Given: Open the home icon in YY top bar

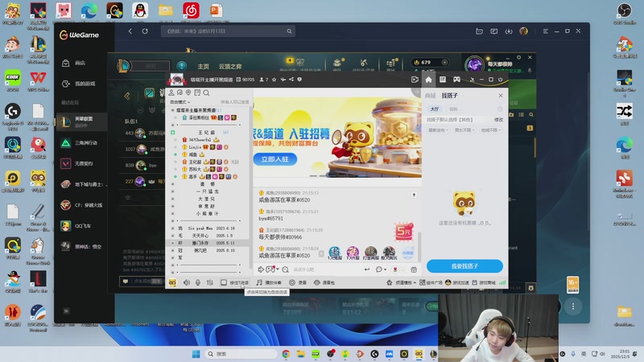Looking at the screenshot, I should click(428, 80).
